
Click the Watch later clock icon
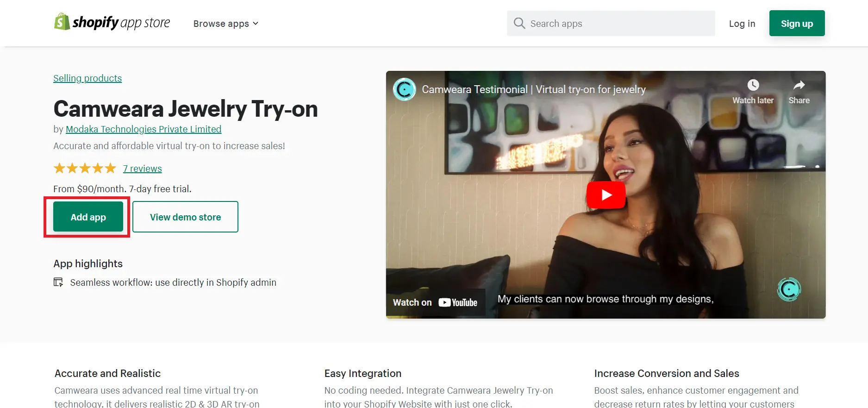pyautogui.click(x=753, y=85)
